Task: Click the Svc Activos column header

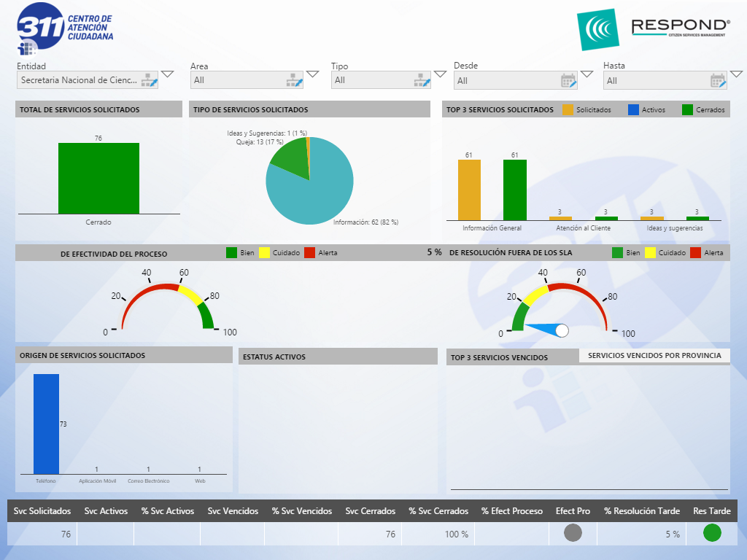Action: click(x=106, y=511)
